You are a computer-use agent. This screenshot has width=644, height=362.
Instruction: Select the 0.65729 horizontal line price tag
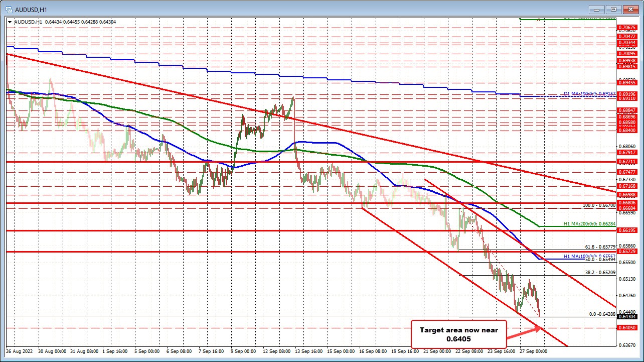point(627,251)
